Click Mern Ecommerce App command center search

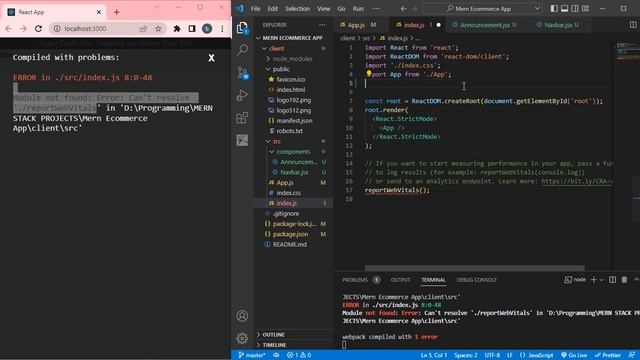click(x=482, y=9)
